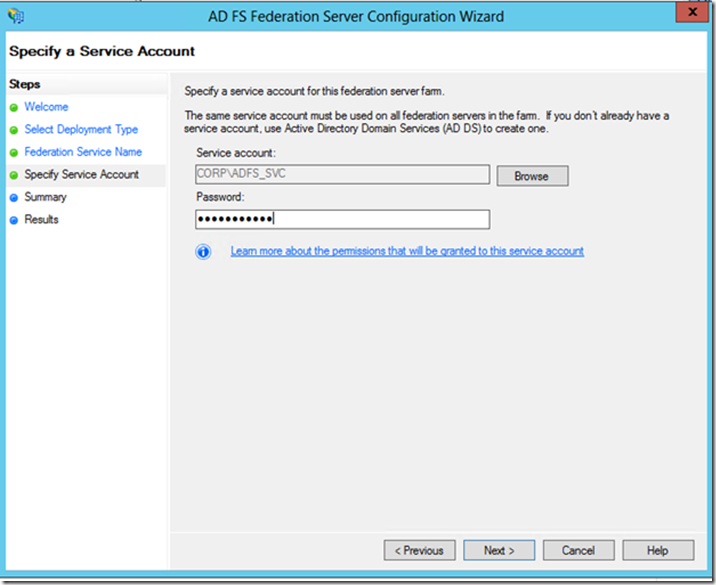The image size is (716, 585).
Task: Proceed with the Next button
Action: coord(499,550)
